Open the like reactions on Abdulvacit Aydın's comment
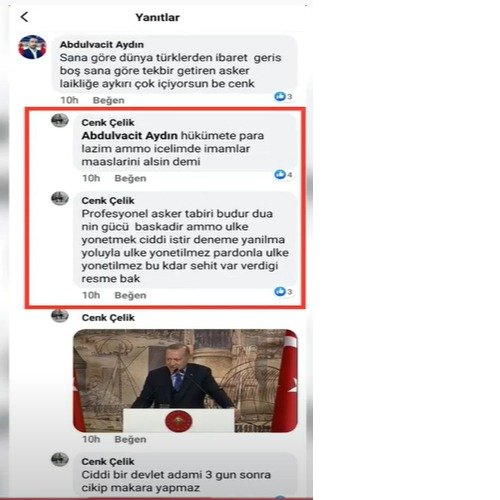 [x=283, y=96]
